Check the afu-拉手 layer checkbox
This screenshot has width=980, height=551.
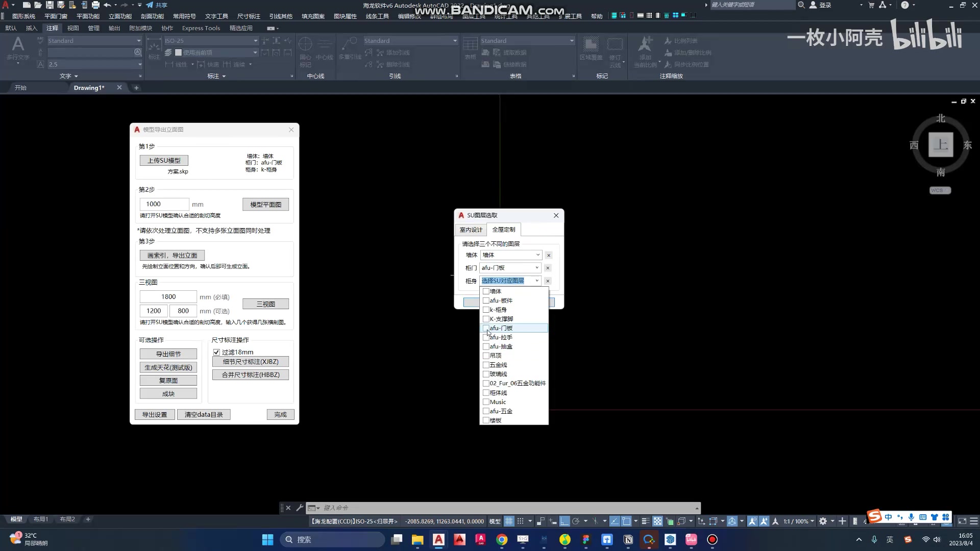point(486,337)
